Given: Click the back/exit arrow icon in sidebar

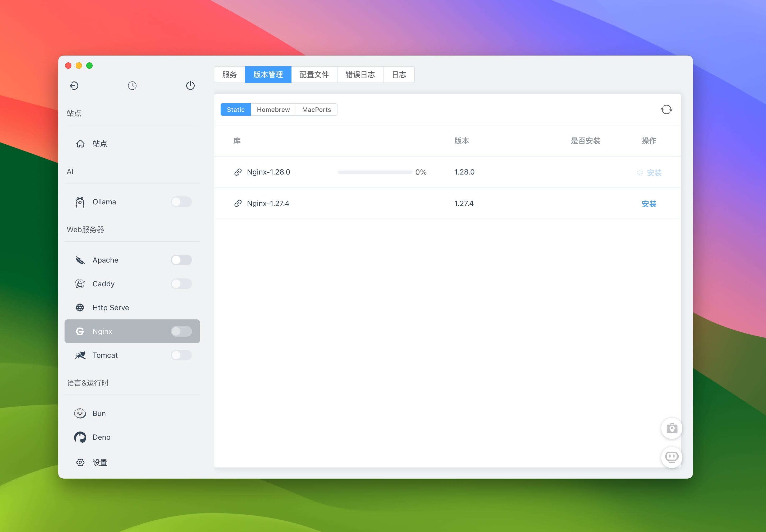Looking at the screenshot, I should 74,86.
